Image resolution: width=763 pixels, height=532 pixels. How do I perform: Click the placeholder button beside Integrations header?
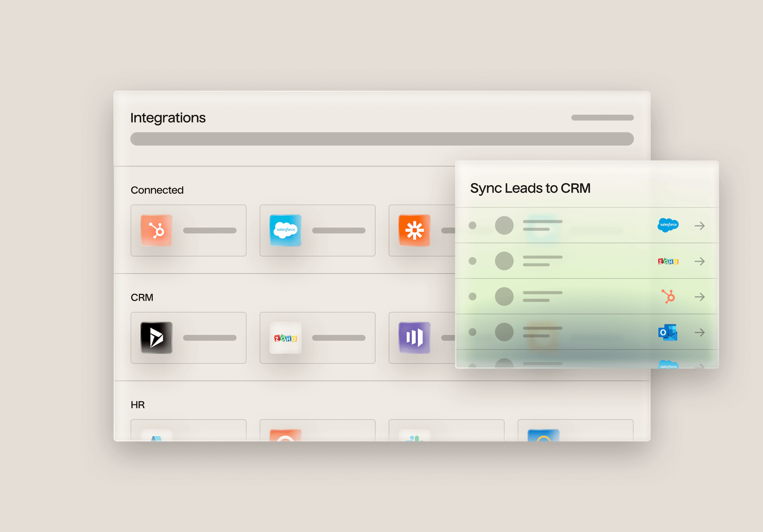click(602, 118)
